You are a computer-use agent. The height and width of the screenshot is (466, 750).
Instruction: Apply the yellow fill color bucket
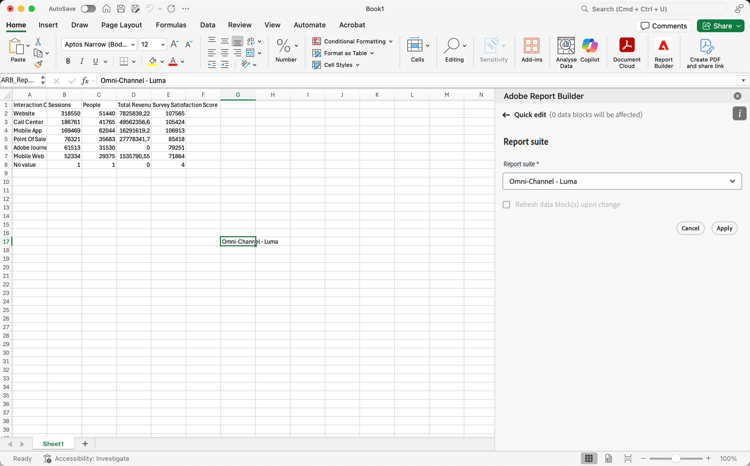(153, 61)
